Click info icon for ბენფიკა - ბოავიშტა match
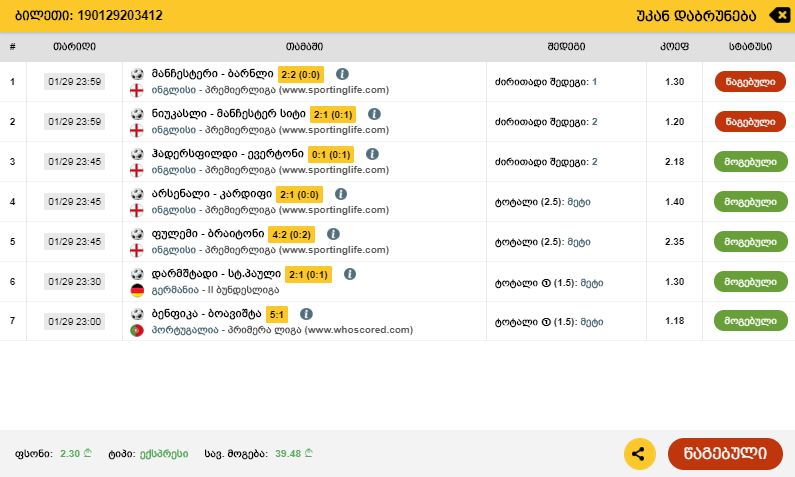 click(306, 314)
